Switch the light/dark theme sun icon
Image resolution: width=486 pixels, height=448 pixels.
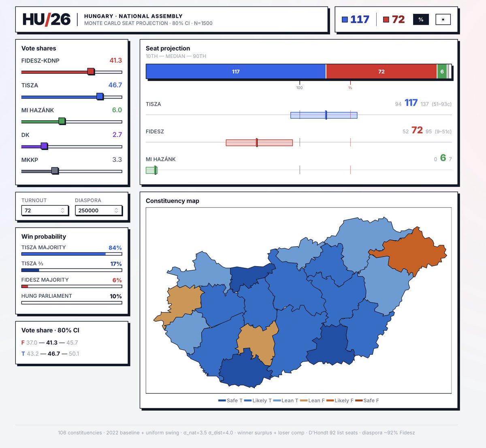tap(443, 19)
